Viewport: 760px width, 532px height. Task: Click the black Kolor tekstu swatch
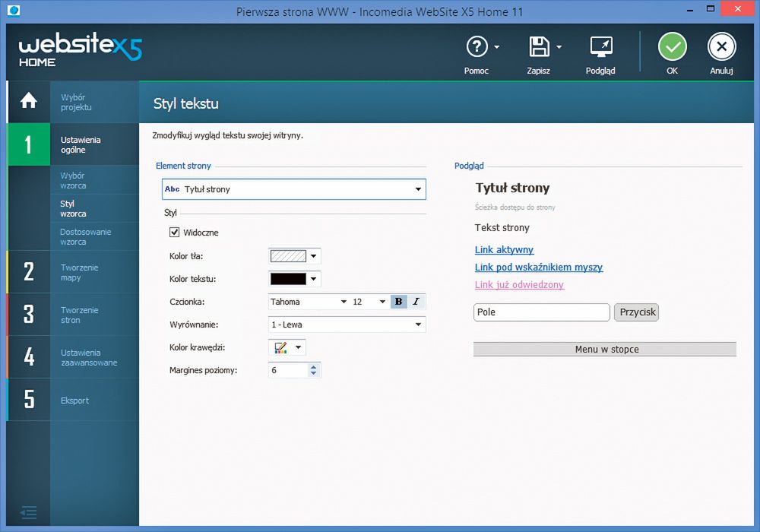pyautogui.click(x=288, y=279)
